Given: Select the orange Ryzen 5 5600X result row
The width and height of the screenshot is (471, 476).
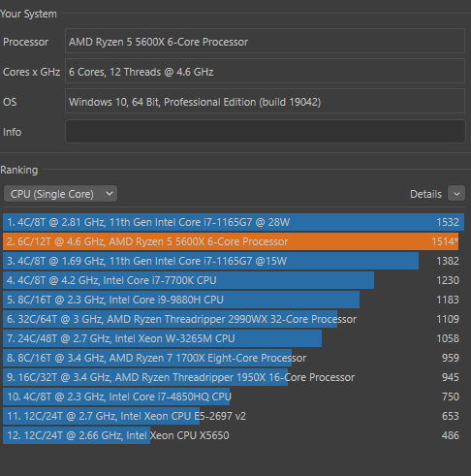Looking at the screenshot, I should pyautogui.click(x=231, y=241).
